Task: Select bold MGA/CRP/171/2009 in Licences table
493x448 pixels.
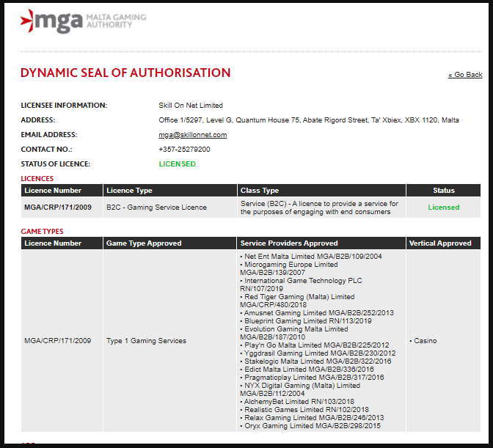Action: click(x=58, y=208)
